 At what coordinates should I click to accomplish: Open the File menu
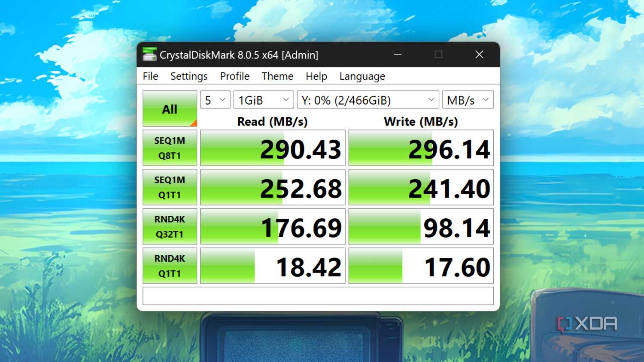coord(150,76)
